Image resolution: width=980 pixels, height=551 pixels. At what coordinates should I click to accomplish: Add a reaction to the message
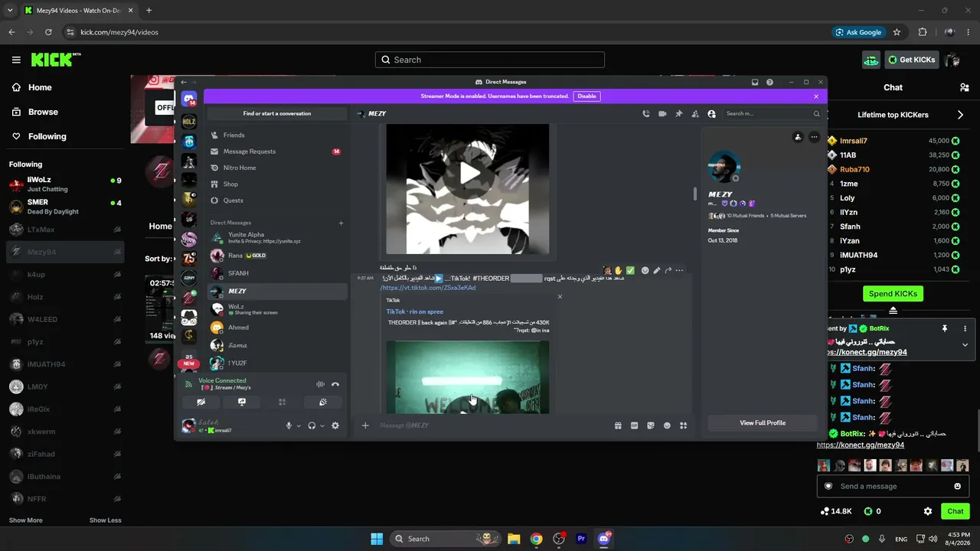pyautogui.click(x=645, y=270)
